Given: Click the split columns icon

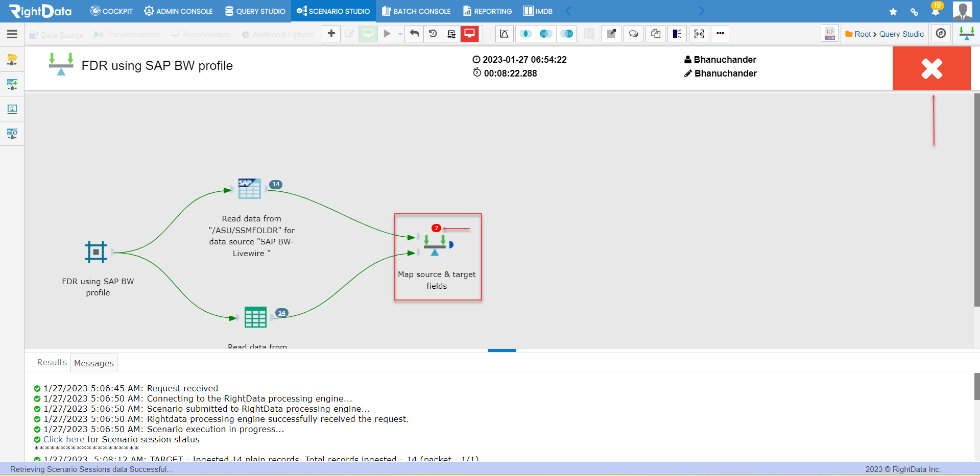Looking at the screenshot, I should [x=677, y=34].
